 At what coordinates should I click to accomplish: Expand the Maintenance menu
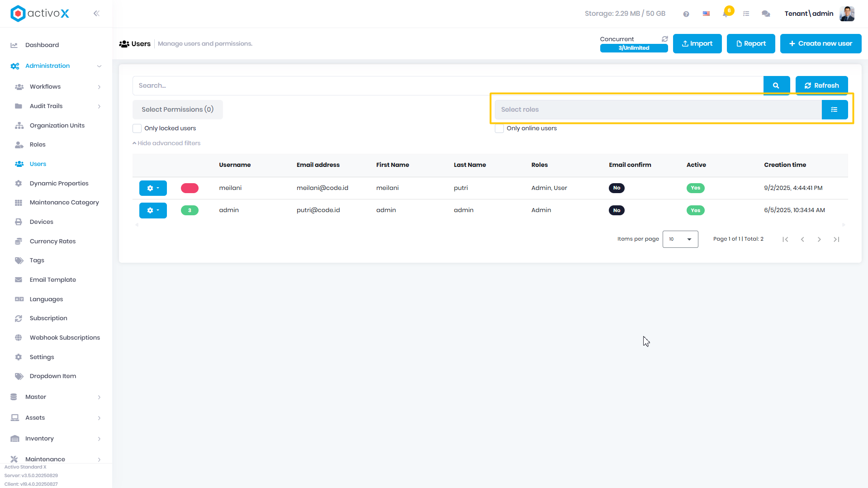[x=56, y=459]
